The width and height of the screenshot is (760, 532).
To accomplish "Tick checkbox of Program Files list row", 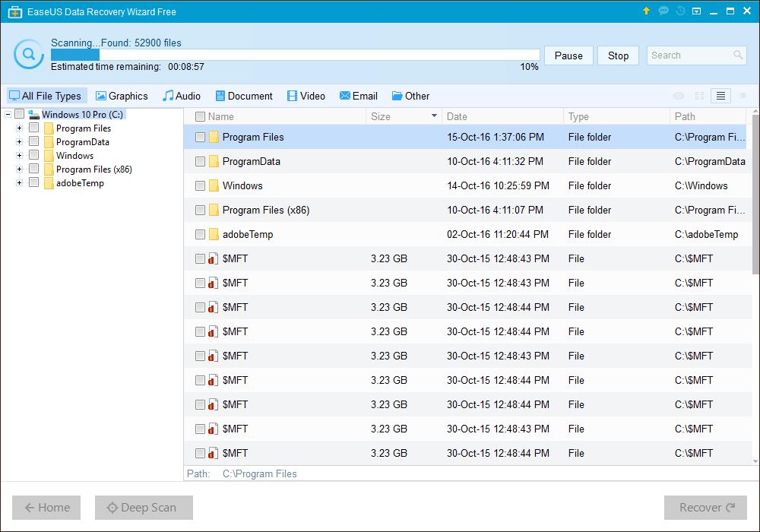I will [200, 137].
